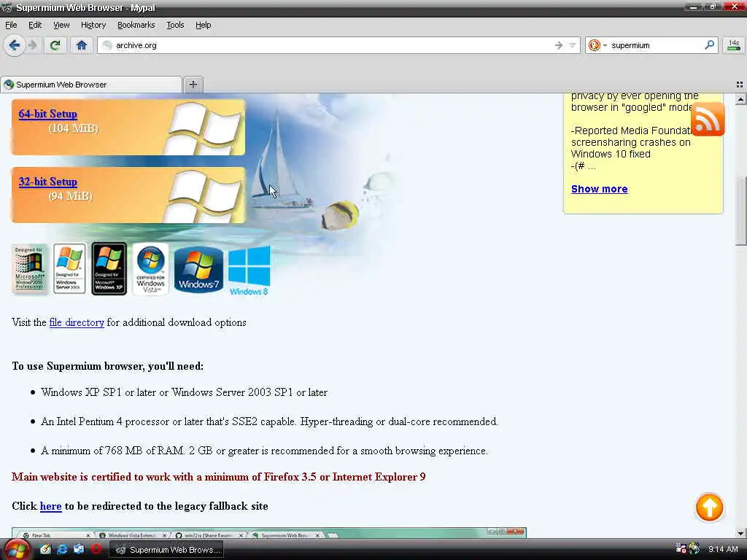Click the Windows 7 logo badge
Image resolution: width=747 pixels, height=560 pixels.
pyautogui.click(x=198, y=270)
